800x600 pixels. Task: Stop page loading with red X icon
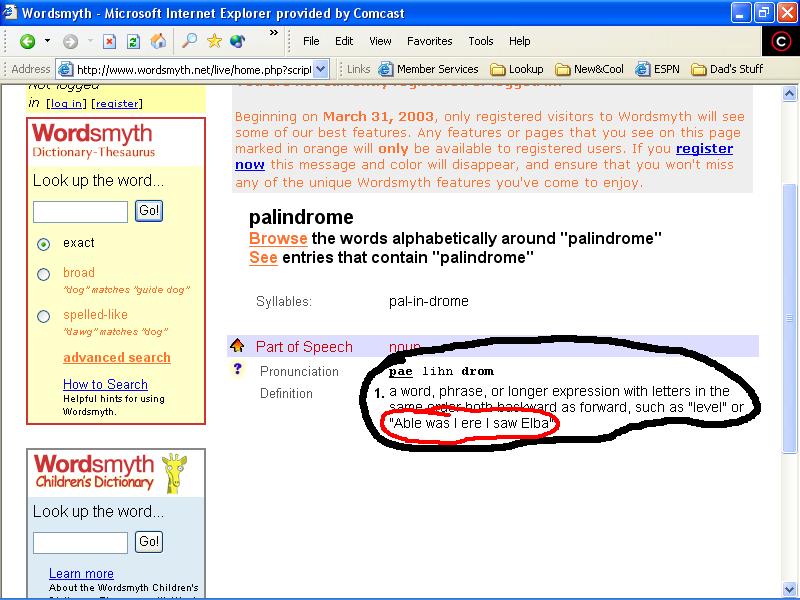coord(109,41)
